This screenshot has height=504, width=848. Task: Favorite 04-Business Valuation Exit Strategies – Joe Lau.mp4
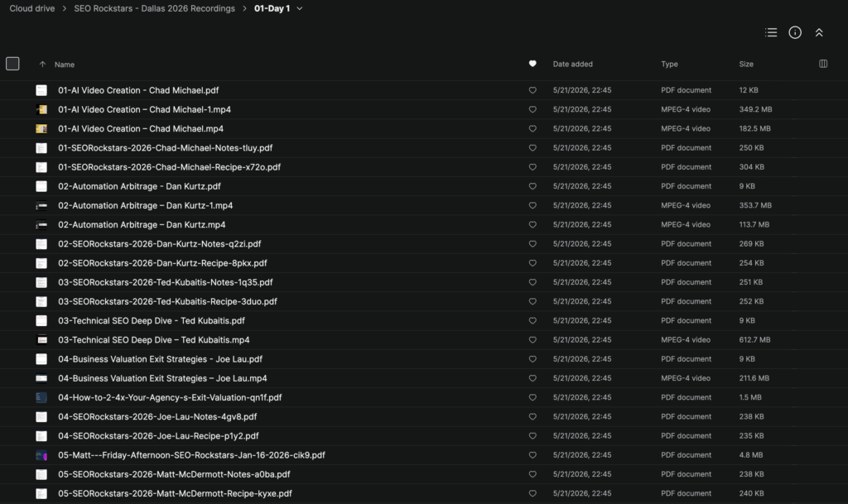pyautogui.click(x=532, y=378)
